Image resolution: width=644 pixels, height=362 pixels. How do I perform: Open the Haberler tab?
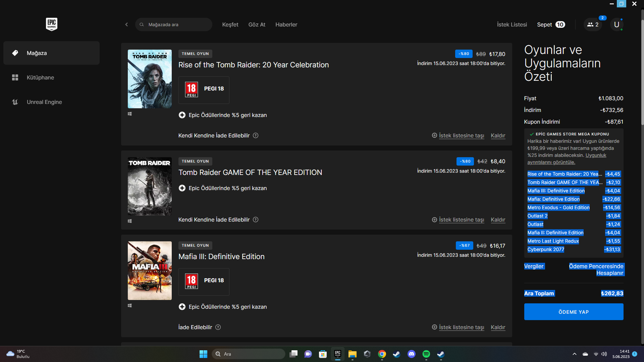[286, 24]
